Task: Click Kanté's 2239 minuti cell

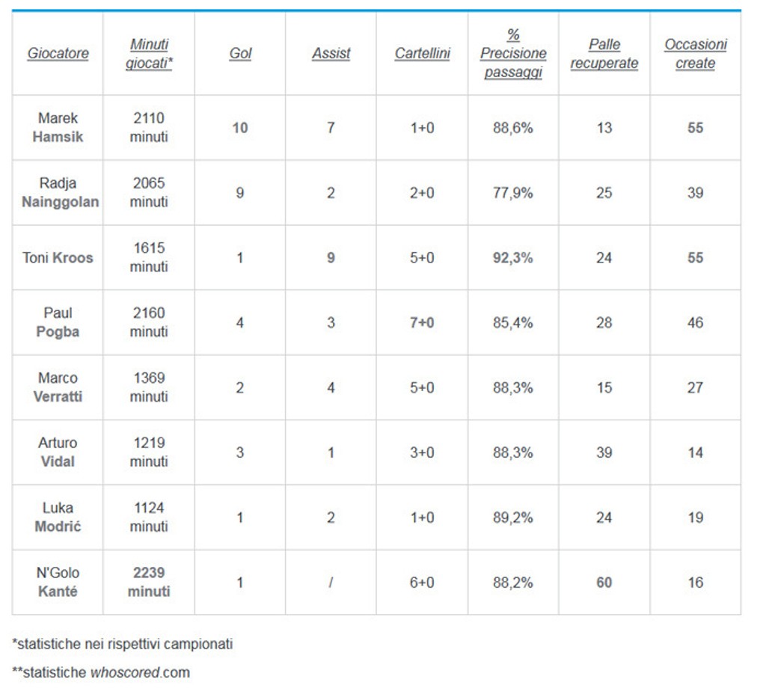Action: [x=149, y=583]
